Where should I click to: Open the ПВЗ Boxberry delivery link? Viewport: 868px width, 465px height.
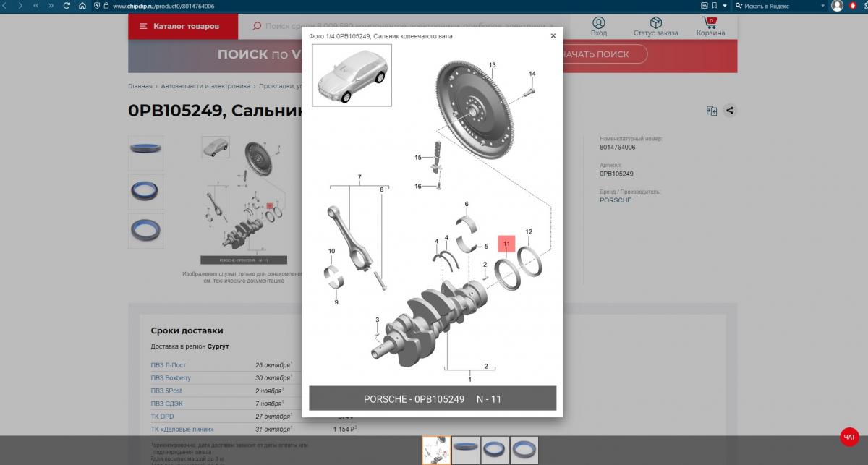pyautogui.click(x=171, y=378)
